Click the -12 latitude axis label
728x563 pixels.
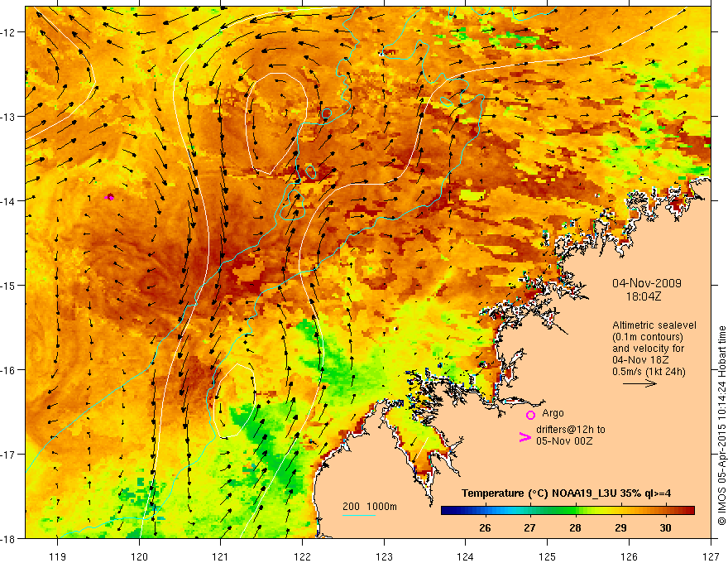(8, 32)
